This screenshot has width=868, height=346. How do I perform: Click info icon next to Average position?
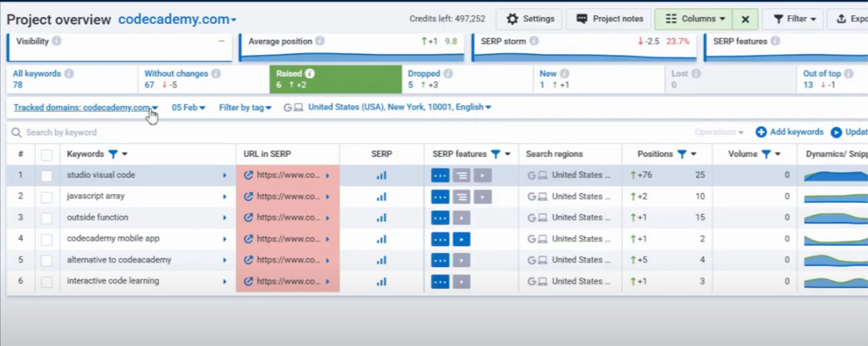(320, 41)
